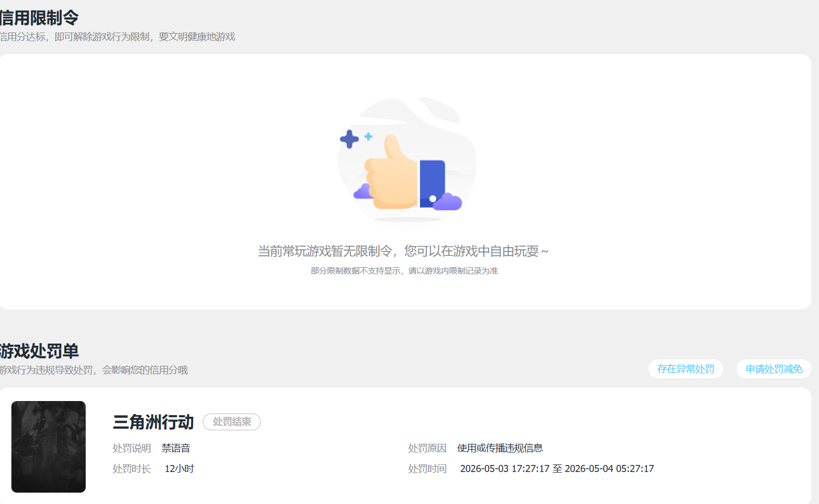The height and width of the screenshot is (504, 819).
Task: Select the 禁语音 penalty description value
Action: [x=176, y=448]
